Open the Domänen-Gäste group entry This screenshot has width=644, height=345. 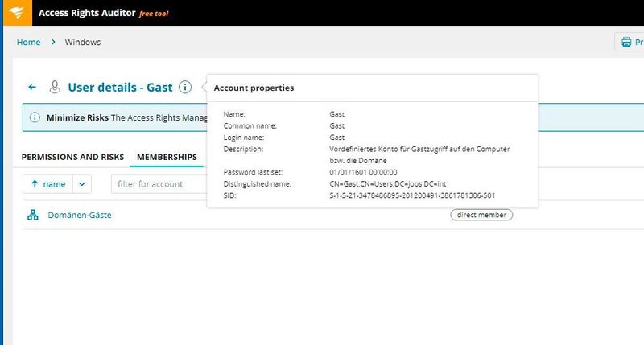coord(80,215)
